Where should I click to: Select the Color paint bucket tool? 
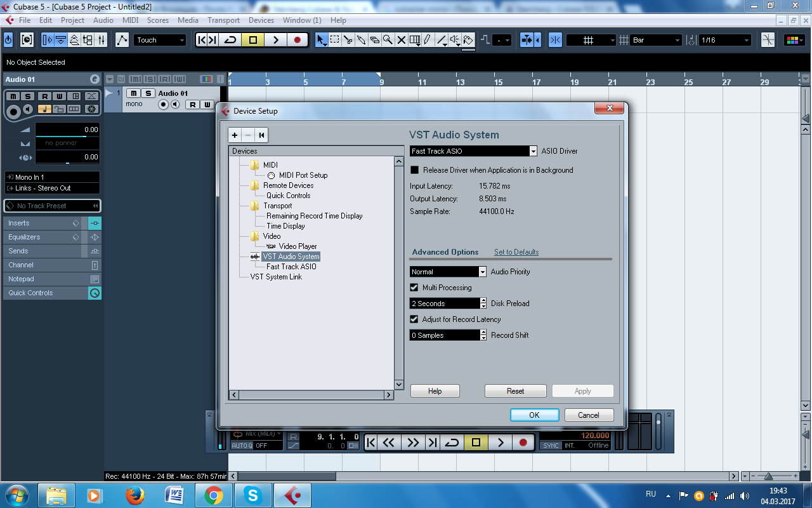(468, 40)
